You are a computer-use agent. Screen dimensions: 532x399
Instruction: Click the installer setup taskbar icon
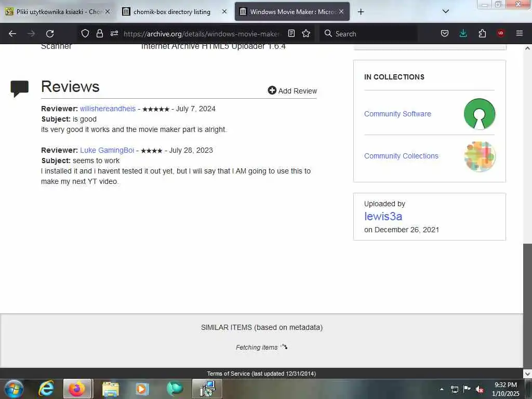(207, 389)
